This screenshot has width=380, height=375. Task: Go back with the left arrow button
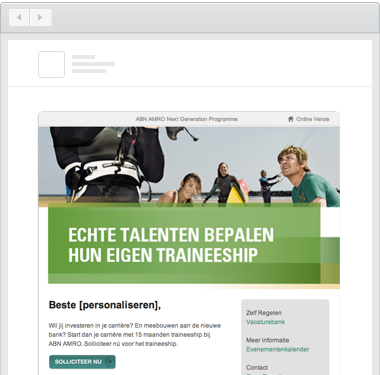coord(19,17)
